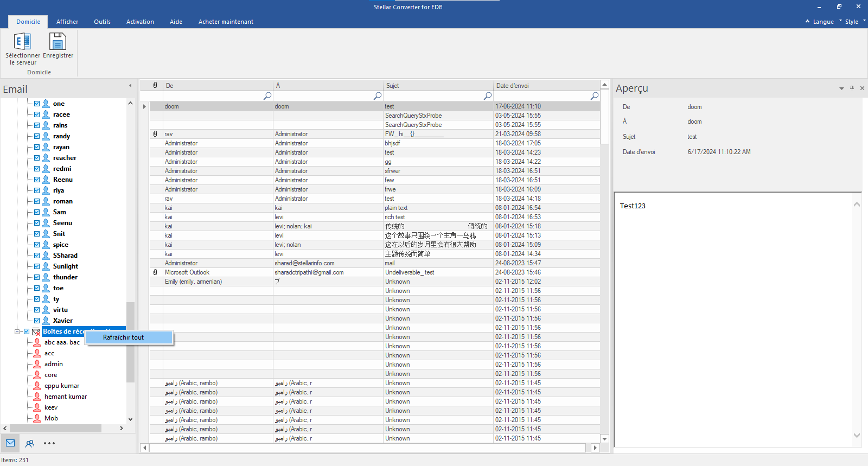
Task: Open the Aperçu panel options dropdown arrow
Action: point(841,88)
